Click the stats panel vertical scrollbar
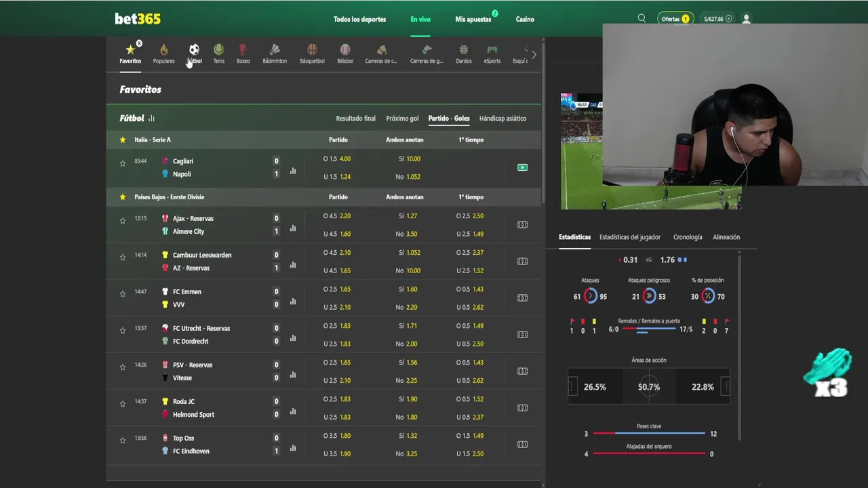The width and height of the screenshot is (868, 488). coord(739,346)
